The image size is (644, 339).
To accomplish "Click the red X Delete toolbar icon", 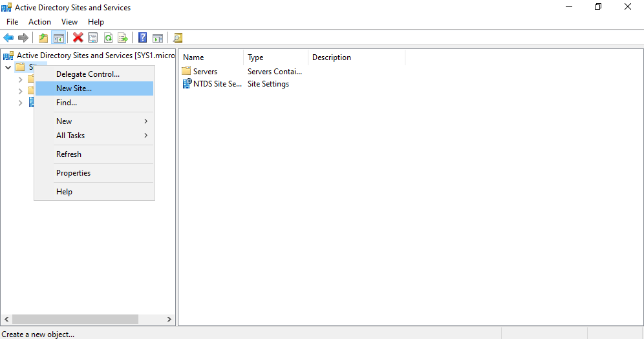I will click(x=78, y=37).
